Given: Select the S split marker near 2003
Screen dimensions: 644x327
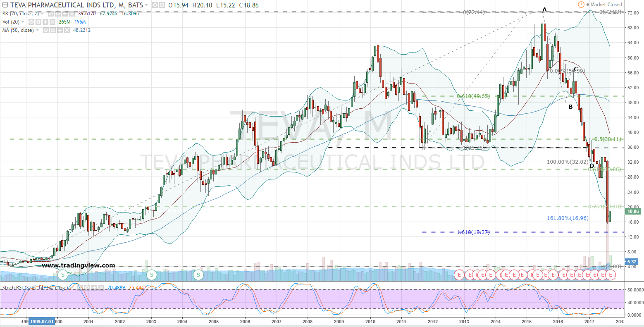Looking at the screenshot, I should (151, 274).
